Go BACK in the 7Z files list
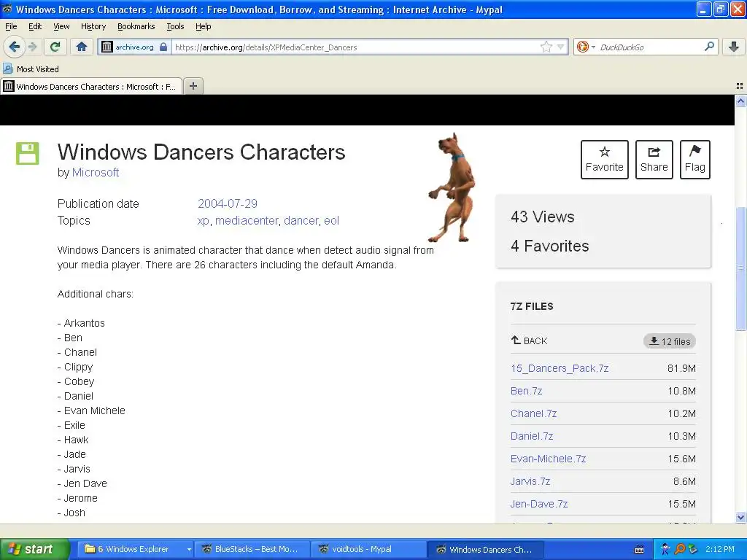Screen dimensions: 747x560 [x=529, y=341]
